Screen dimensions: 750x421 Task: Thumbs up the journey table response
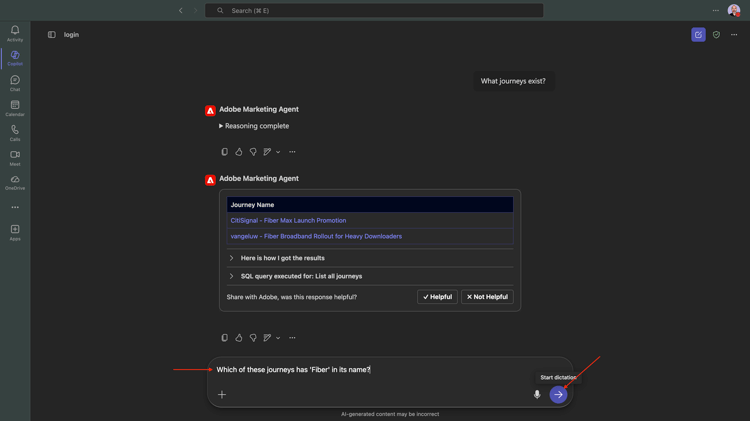(x=239, y=338)
